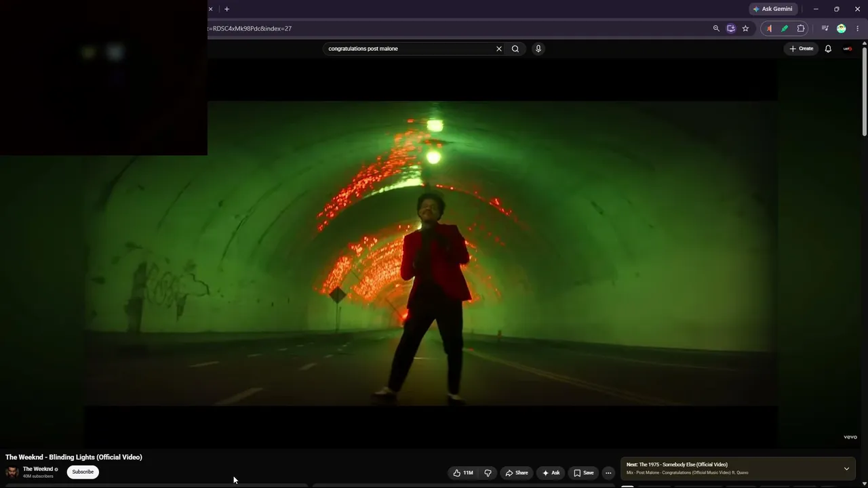Click the page vertical scrollbar thumb
The height and width of the screenshot is (488, 868).
[x=865, y=91]
